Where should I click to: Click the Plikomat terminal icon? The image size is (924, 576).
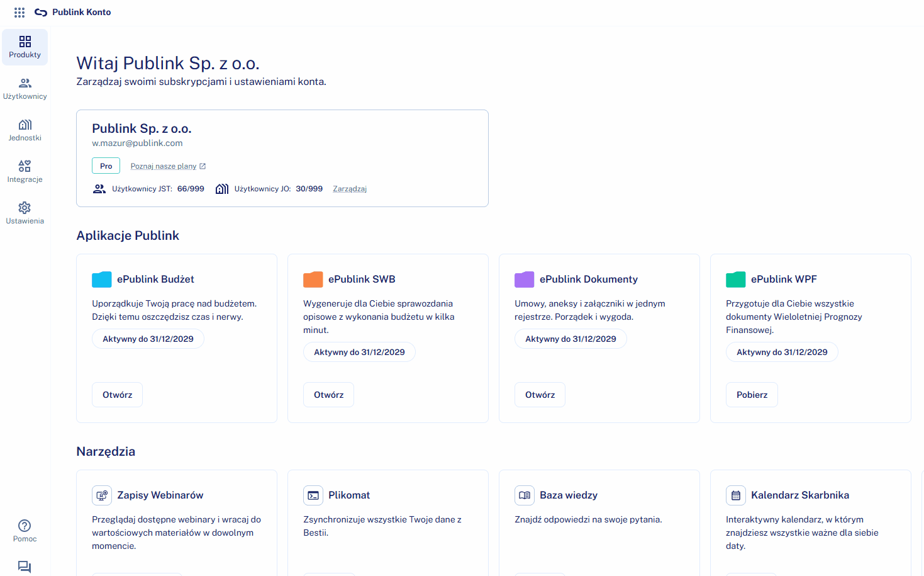point(313,495)
